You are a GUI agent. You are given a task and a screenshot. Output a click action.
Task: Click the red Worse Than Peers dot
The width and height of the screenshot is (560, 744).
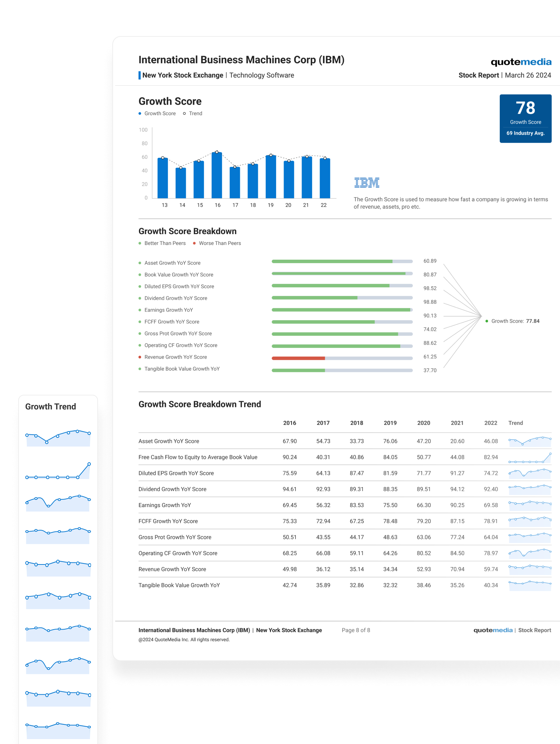pyautogui.click(x=194, y=243)
